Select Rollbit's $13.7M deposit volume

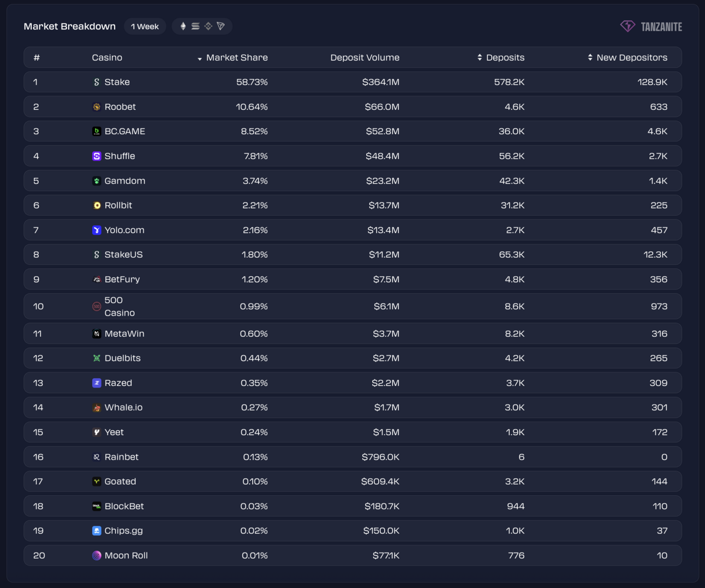(384, 205)
